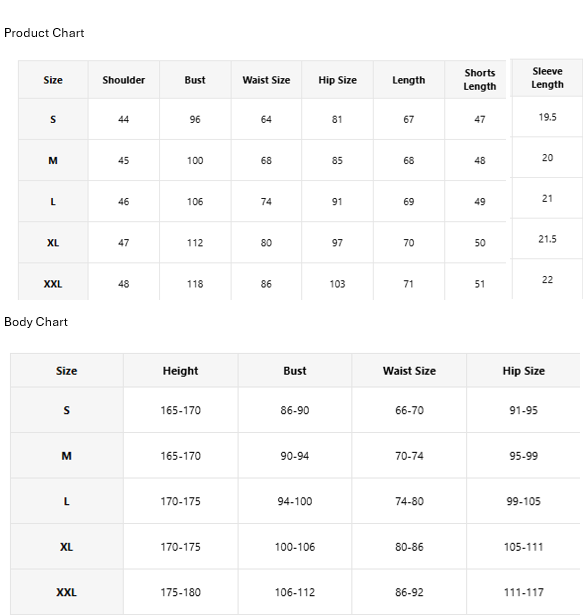The width and height of the screenshot is (583, 615).
Task: Select the Shoulder column header
Action: pyautogui.click(x=124, y=80)
